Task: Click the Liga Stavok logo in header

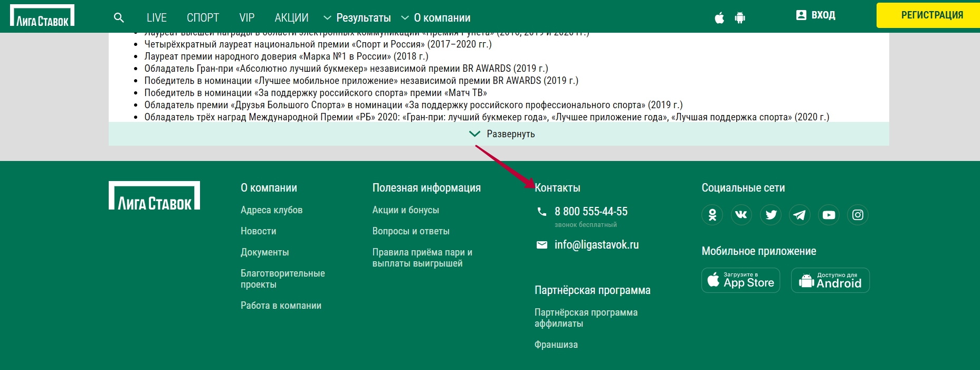Action: [x=42, y=16]
